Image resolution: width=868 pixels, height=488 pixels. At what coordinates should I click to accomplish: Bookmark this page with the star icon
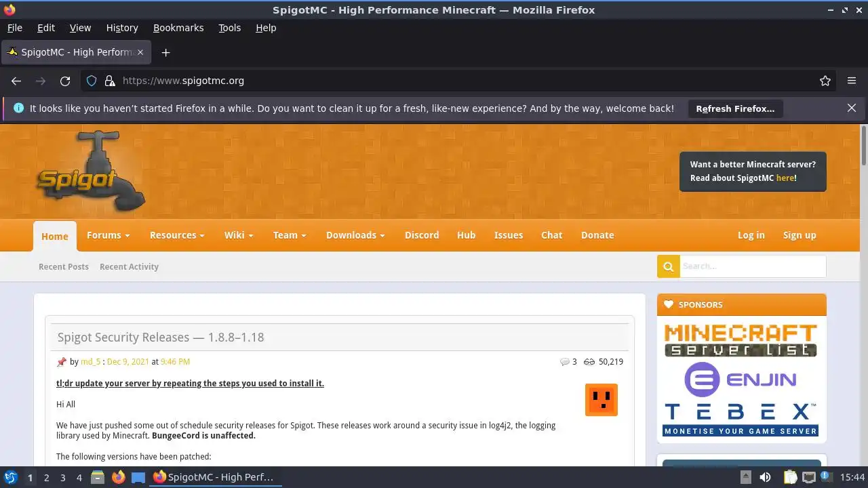(825, 81)
